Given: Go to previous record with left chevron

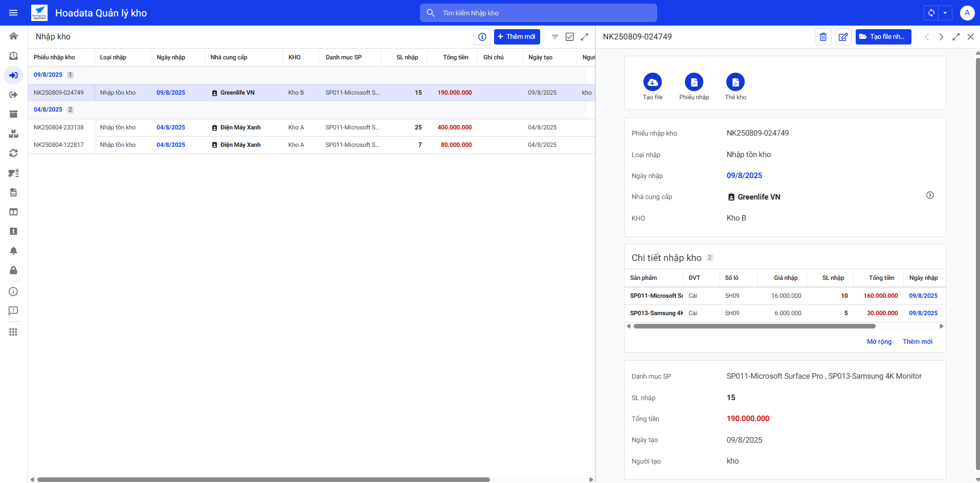Looking at the screenshot, I should [927, 37].
